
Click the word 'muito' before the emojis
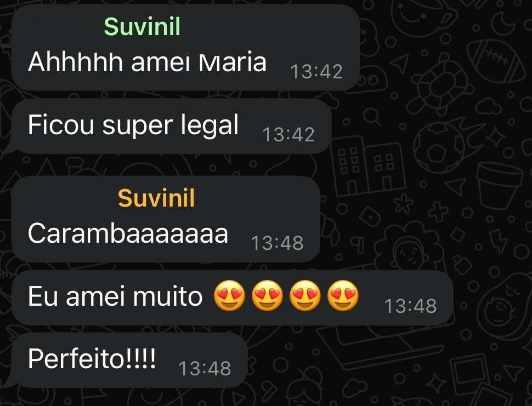coord(168,296)
